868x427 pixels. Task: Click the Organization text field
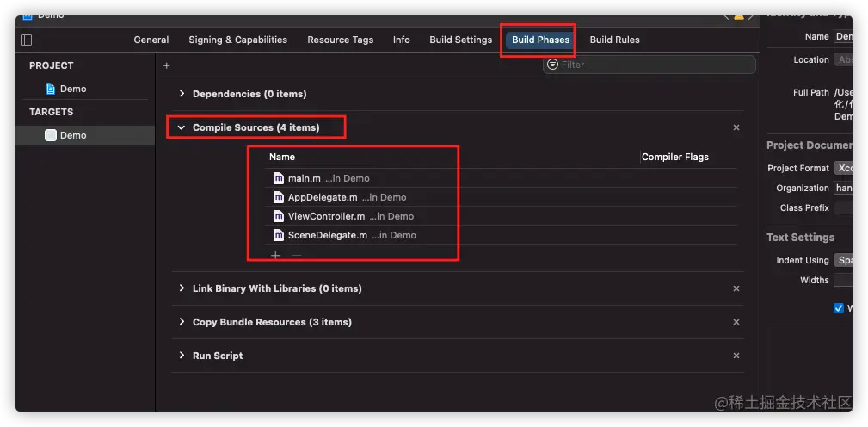click(843, 188)
